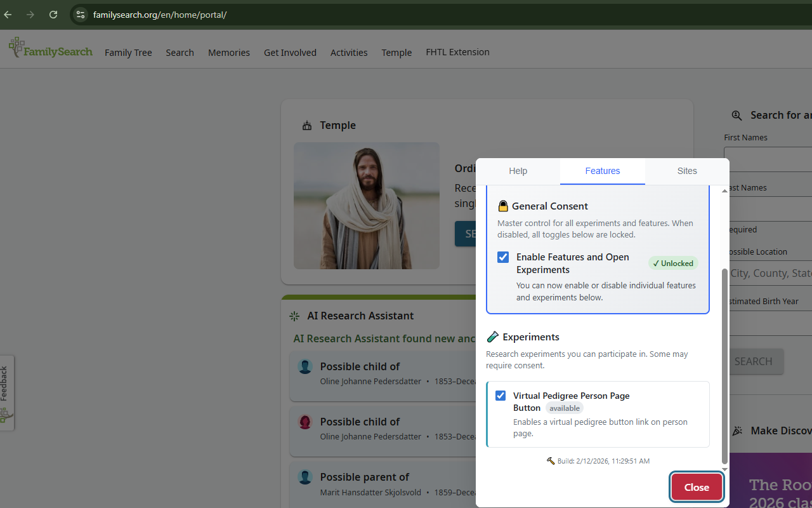
Task: Open the Temple navigation menu
Action: [396, 53]
